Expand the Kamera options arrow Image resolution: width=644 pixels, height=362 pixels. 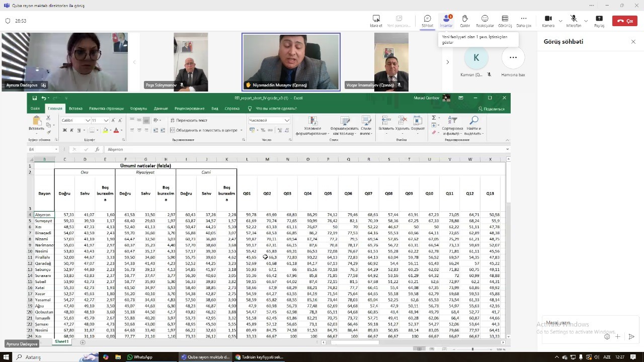[560, 21]
